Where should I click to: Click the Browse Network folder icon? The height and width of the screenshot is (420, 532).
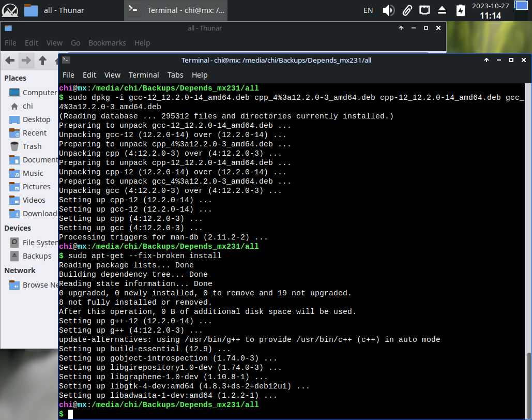coord(14,285)
